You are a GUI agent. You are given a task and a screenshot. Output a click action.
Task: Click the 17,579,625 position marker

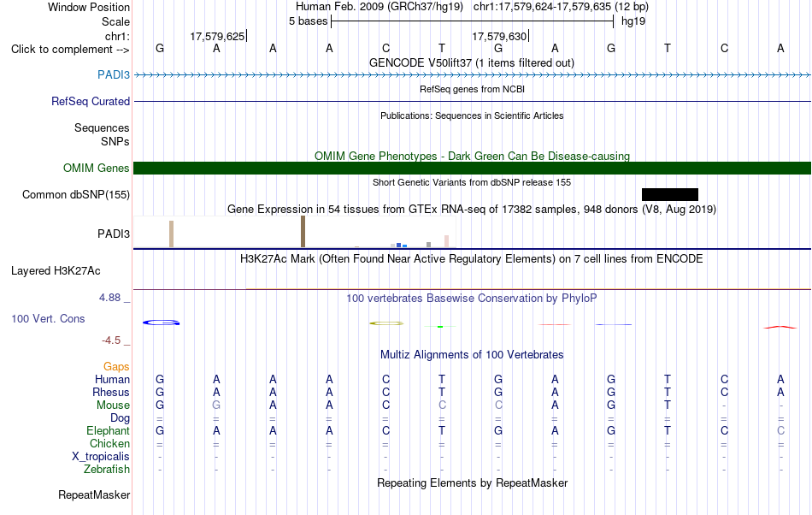218,36
